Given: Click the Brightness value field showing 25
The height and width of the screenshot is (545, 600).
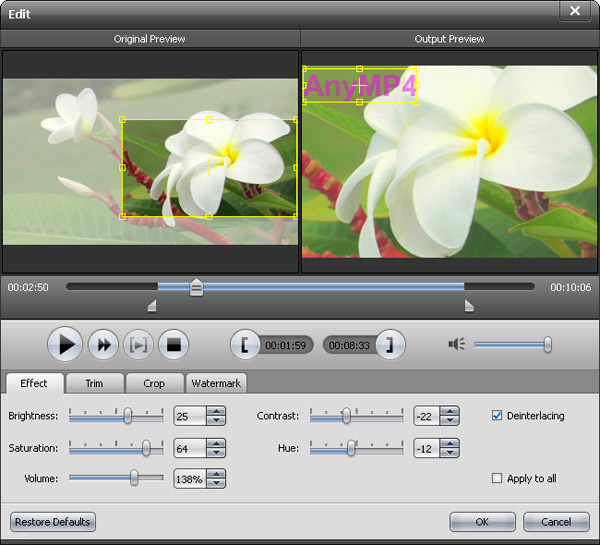Looking at the screenshot, I should (190, 416).
